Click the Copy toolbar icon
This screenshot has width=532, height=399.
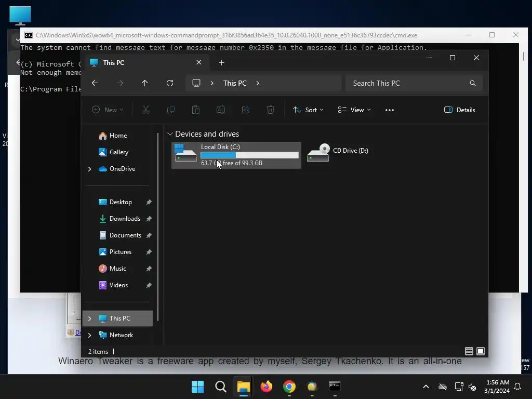tap(170, 110)
